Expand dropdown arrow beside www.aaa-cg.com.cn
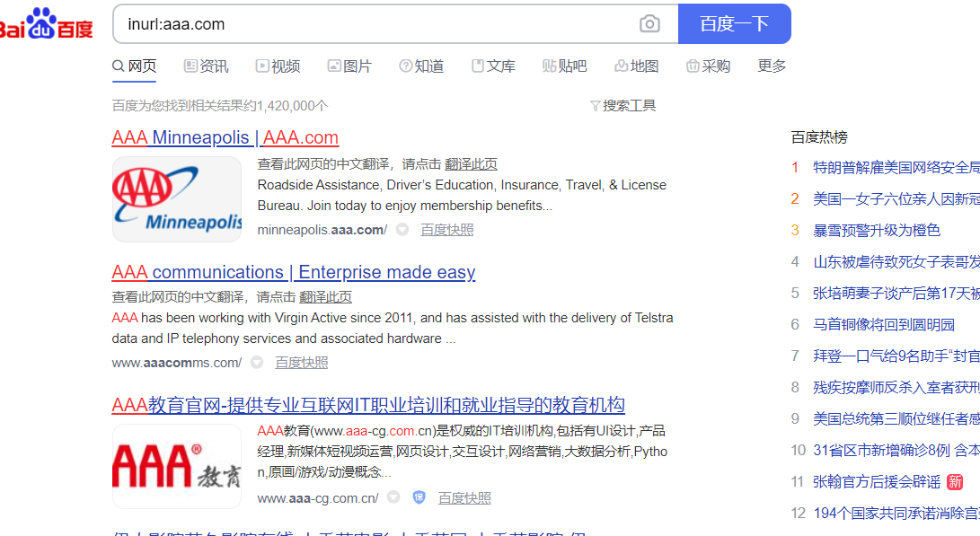The height and width of the screenshot is (536, 980). coord(393,497)
